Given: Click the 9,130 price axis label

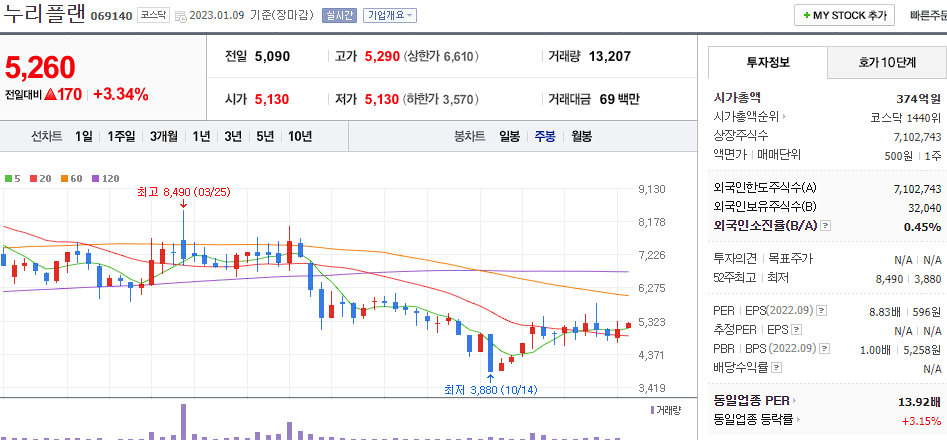Looking at the screenshot, I should [x=652, y=189].
